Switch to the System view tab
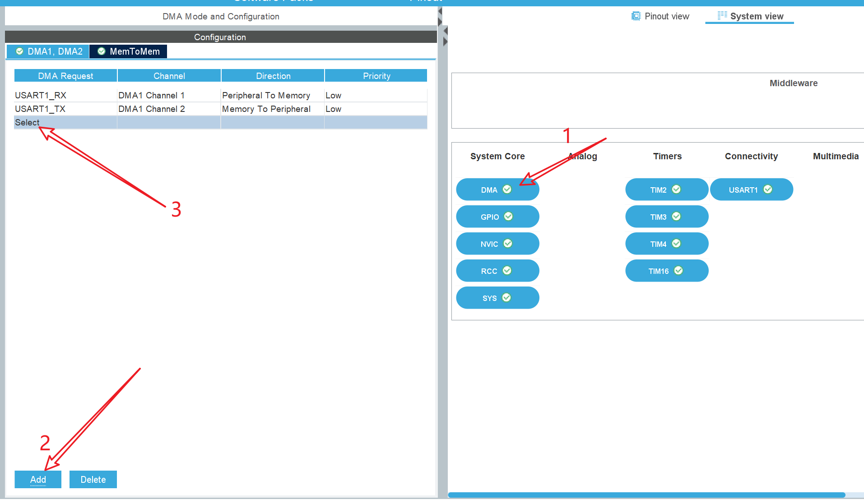The height and width of the screenshot is (504, 864). click(750, 16)
